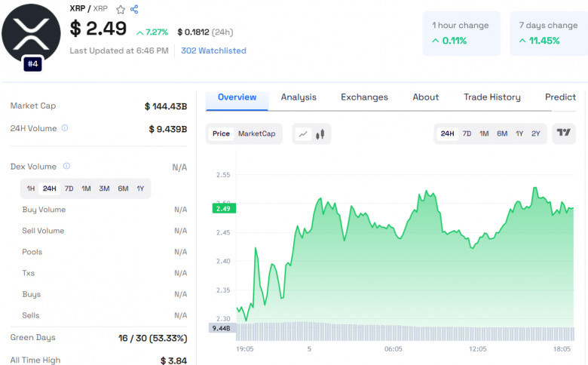This screenshot has width=588, height=365.
Task: Click the 12:05 time axis label
Action: pyautogui.click(x=477, y=349)
